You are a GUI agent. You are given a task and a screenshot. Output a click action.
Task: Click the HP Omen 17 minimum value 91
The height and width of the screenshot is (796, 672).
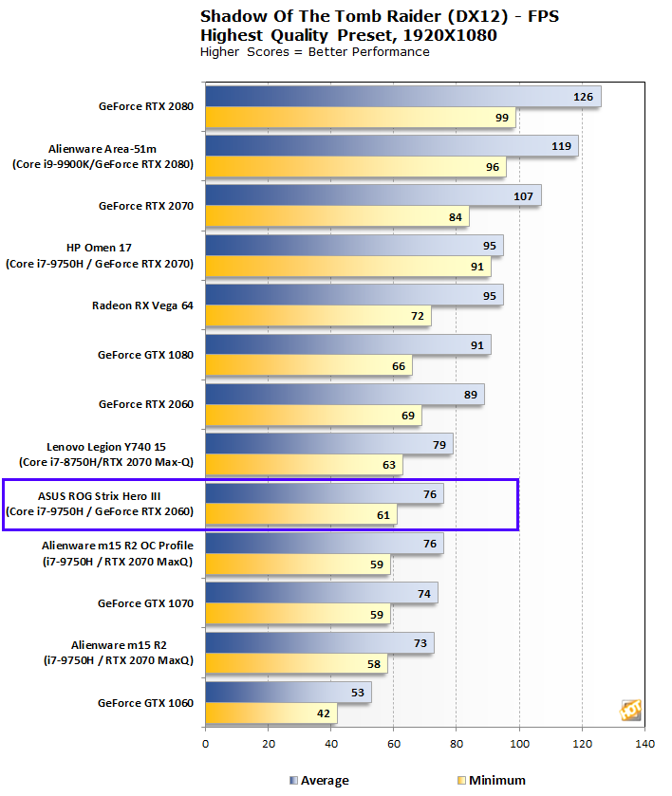coord(477,267)
